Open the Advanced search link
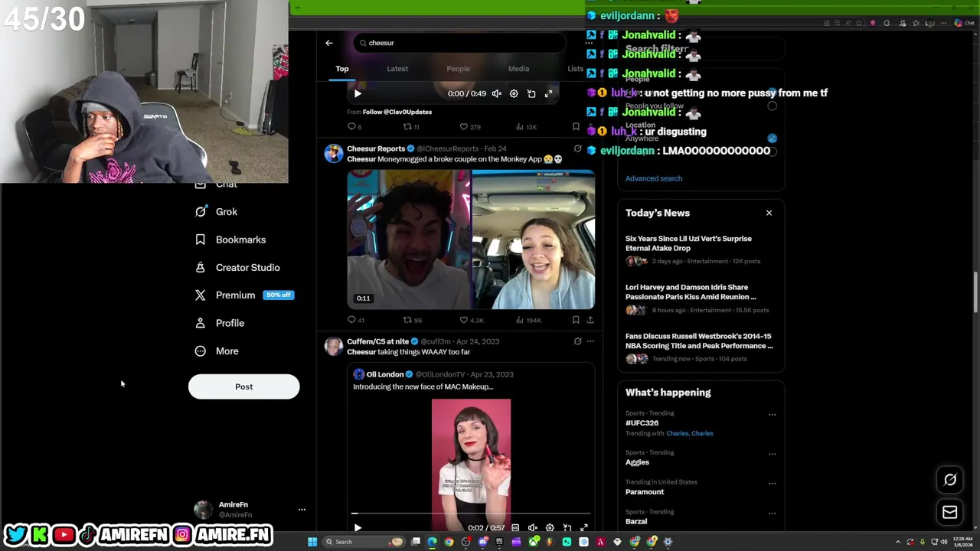 [x=654, y=178]
